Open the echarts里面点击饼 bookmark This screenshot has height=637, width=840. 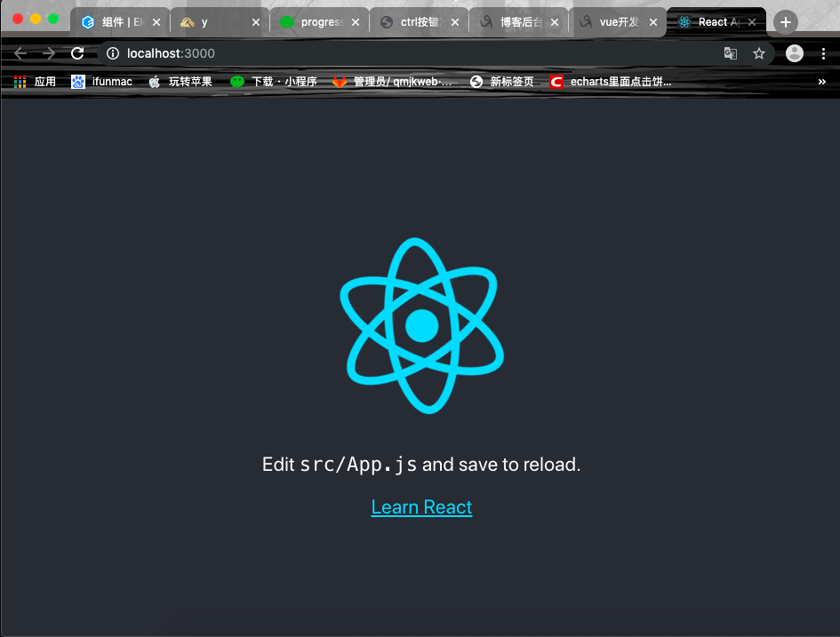[611, 82]
